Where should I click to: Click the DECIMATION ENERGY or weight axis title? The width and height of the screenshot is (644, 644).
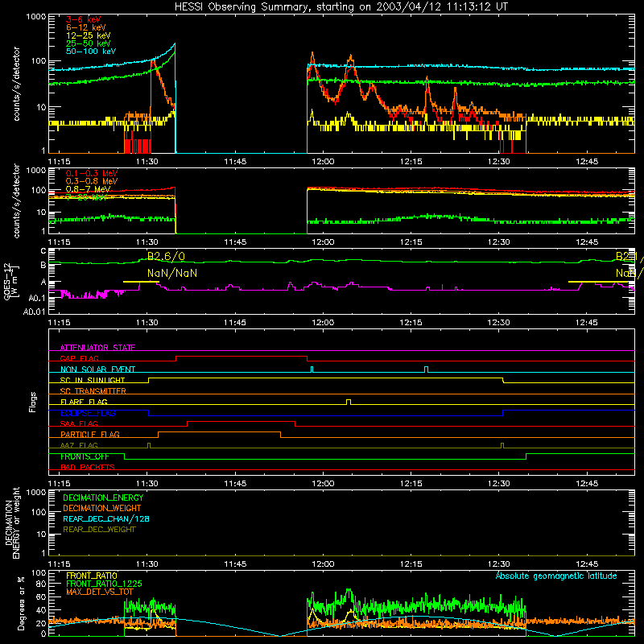11,522
